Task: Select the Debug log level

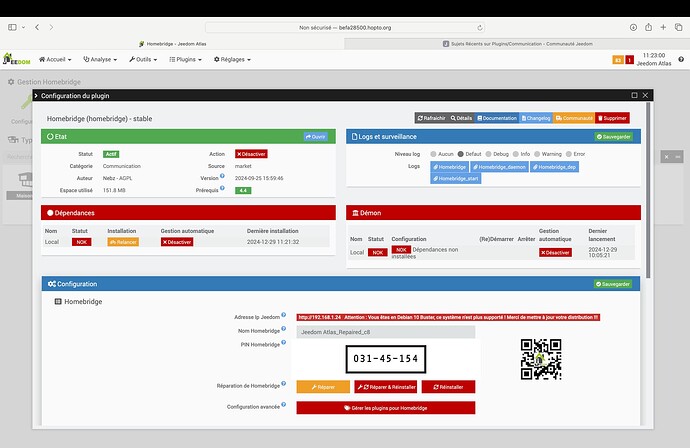Action: [488, 154]
